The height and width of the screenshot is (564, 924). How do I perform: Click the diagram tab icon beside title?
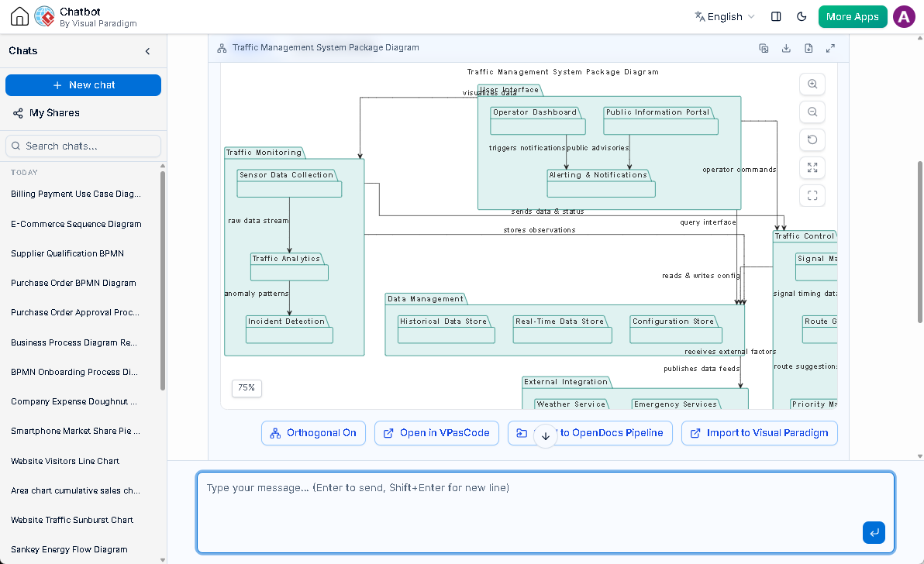(x=222, y=48)
